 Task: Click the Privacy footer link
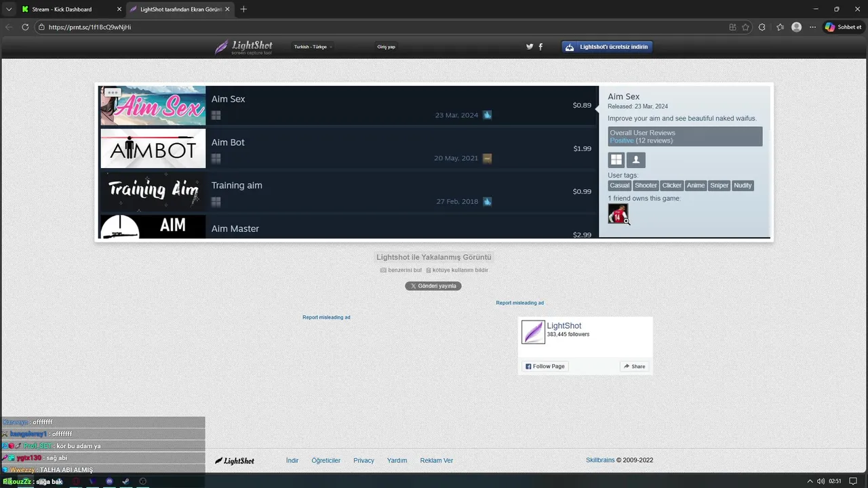pos(363,460)
